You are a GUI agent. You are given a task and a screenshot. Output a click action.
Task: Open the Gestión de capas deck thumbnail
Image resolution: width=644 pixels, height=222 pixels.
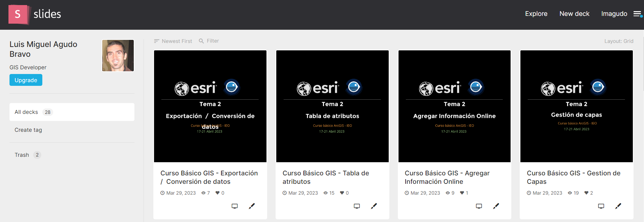coord(577,106)
